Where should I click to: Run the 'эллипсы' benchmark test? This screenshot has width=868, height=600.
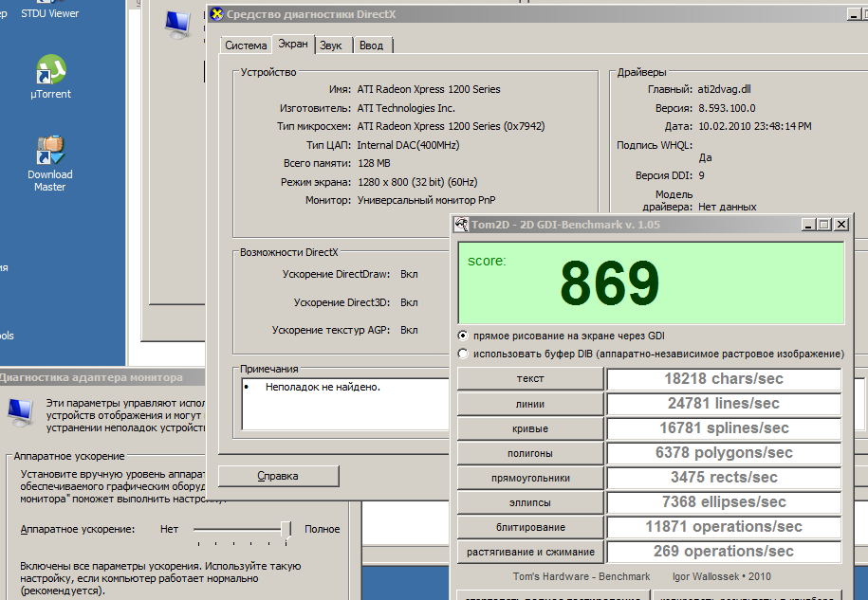click(x=530, y=502)
